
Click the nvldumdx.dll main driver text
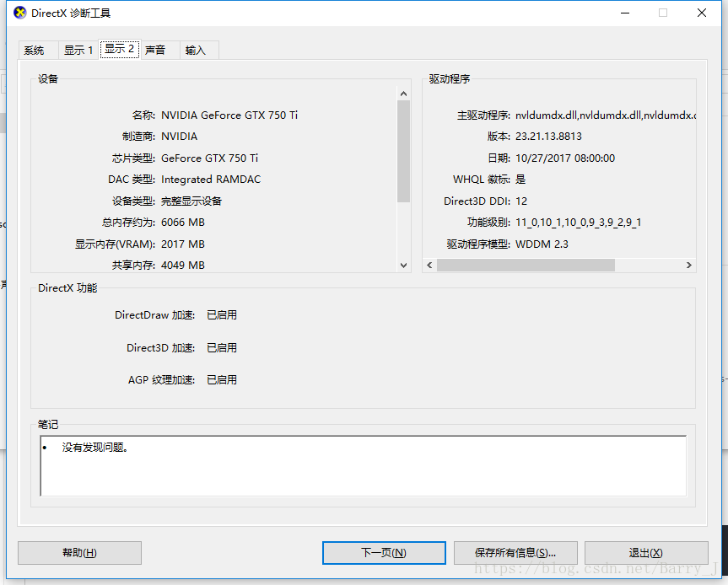point(606,115)
